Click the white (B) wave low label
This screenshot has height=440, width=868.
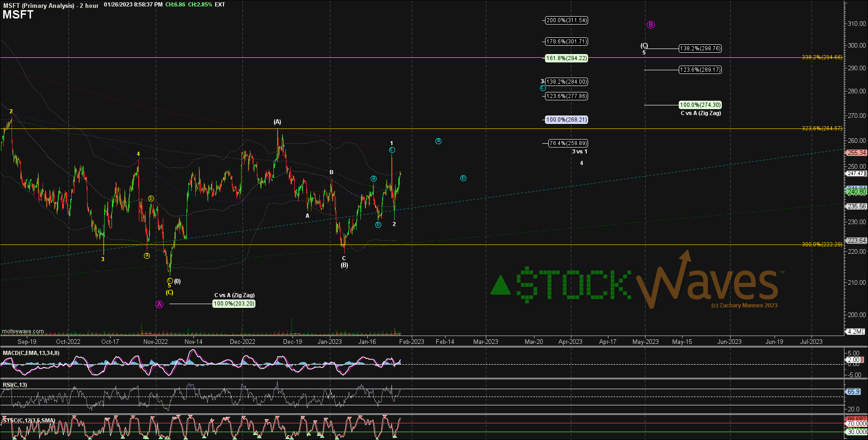344,265
